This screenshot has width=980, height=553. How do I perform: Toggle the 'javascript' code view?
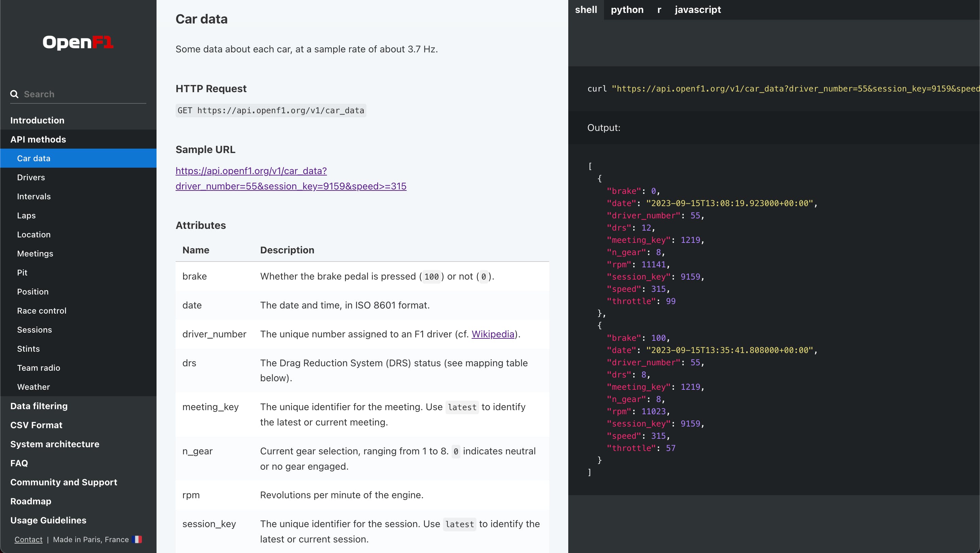(698, 10)
